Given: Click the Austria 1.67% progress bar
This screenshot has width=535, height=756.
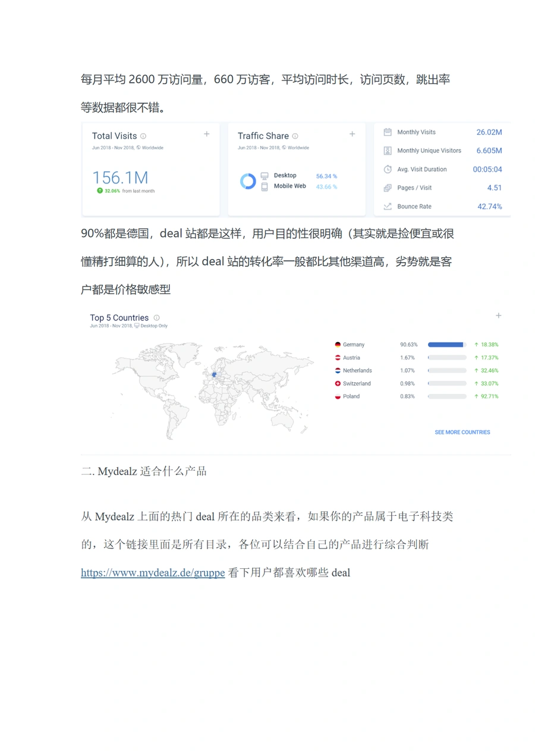Looking at the screenshot, I should pos(447,358).
